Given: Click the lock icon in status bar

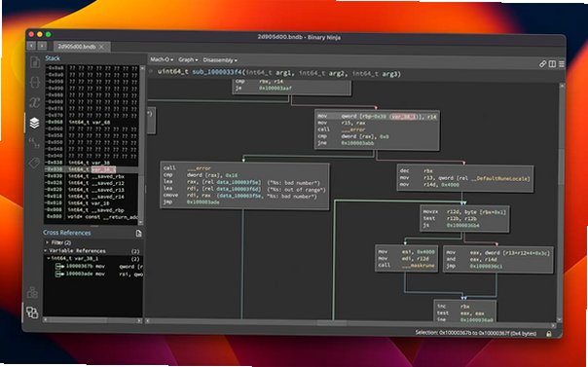Looking at the screenshot, I should (x=549, y=334).
